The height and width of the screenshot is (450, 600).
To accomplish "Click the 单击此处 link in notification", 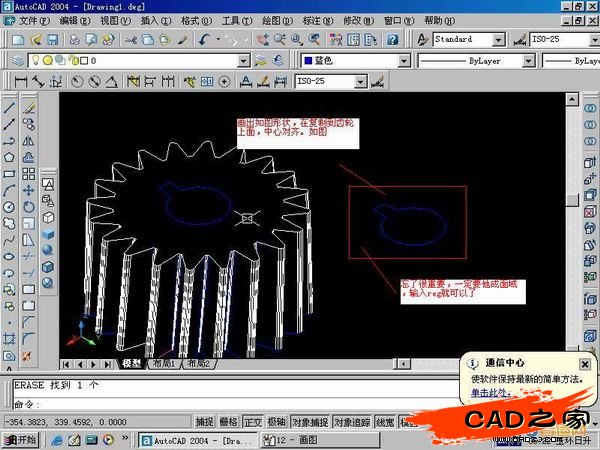I will [x=489, y=392].
